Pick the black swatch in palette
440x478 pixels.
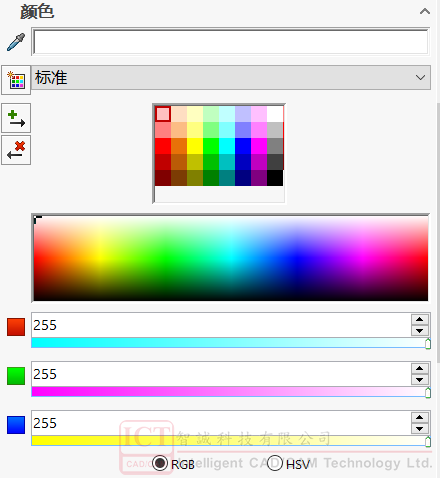[275, 178]
